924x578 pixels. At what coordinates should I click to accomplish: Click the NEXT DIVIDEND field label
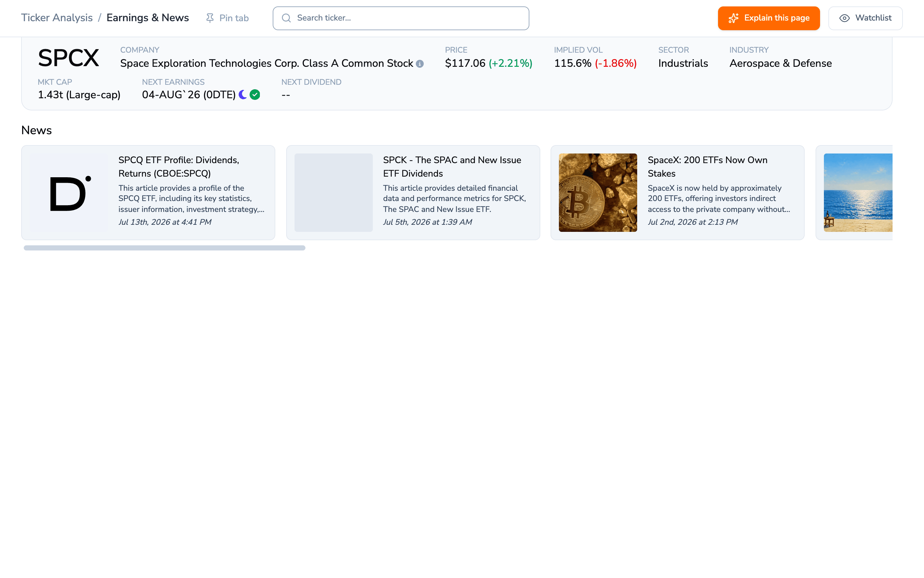coord(311,82)
